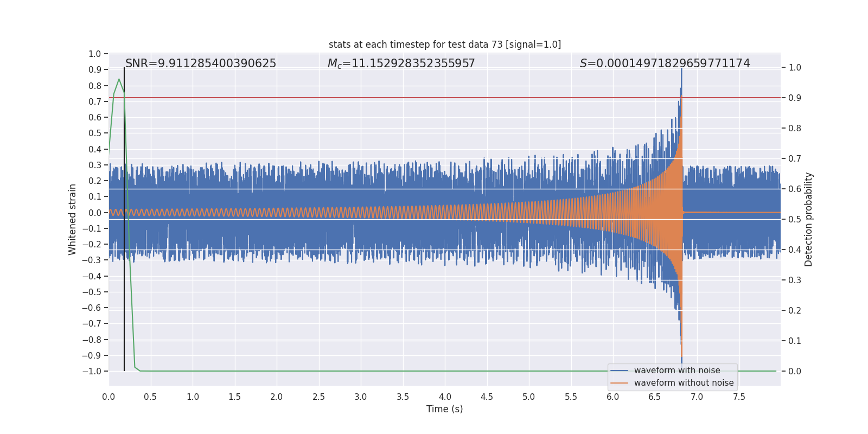Image resolution: width=868 pixels, height=434 pixels.
Task: Click the 0.5 tick on detection probability axis
Action: (x=795, y=219)
